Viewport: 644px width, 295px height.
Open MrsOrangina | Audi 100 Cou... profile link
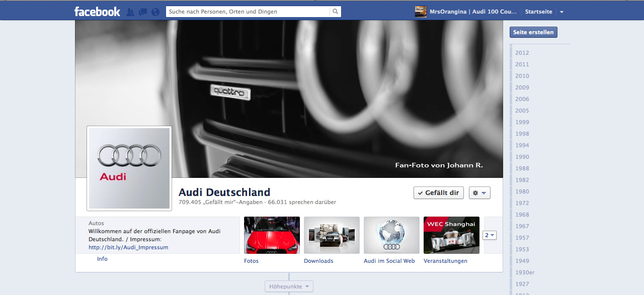(473, 12)
